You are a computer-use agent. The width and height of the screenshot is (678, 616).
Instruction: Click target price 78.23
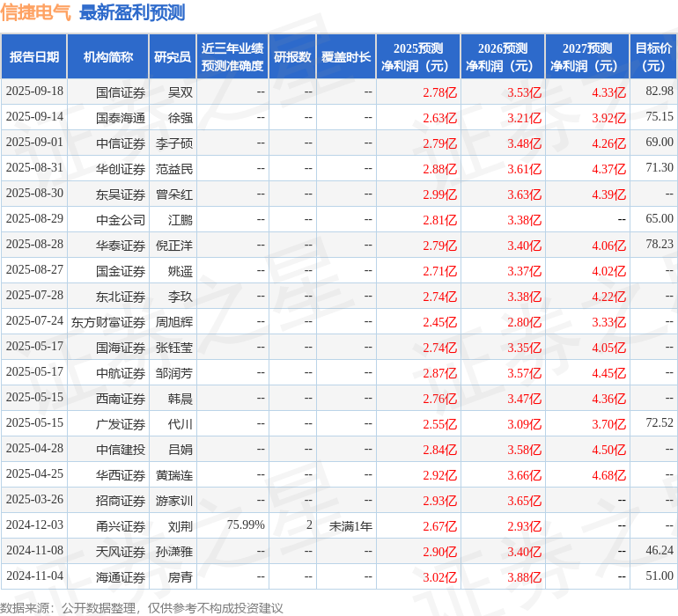660,245
